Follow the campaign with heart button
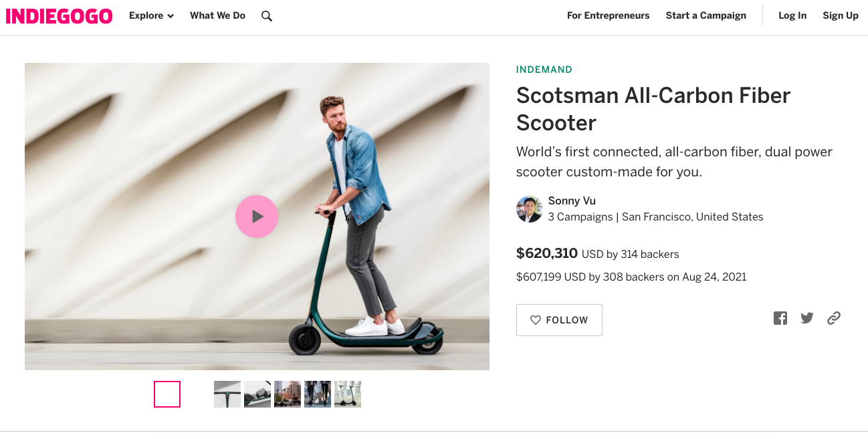This screenshot has height=439, width=868. click(559, 320)
